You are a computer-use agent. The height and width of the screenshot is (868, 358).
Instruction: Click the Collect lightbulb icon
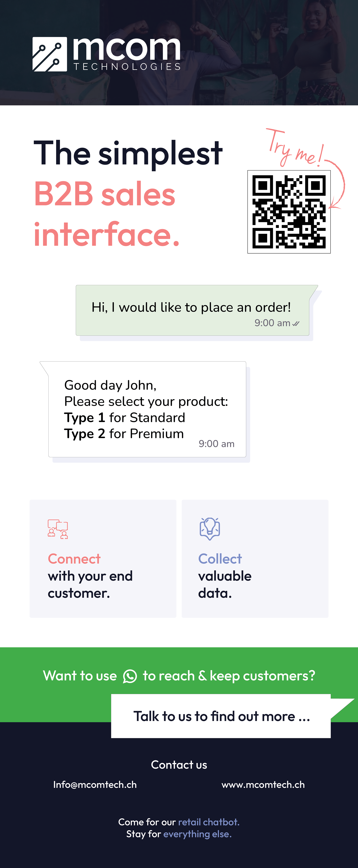pos(209,529)
